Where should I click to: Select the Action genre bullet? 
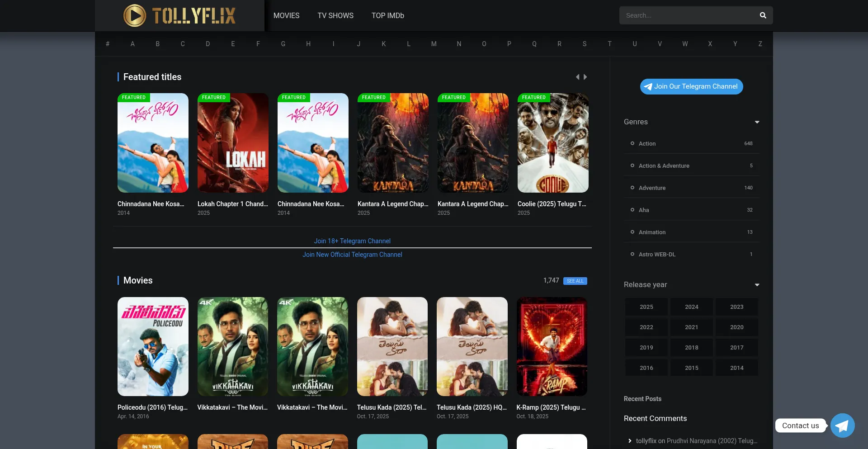point(632,143)
